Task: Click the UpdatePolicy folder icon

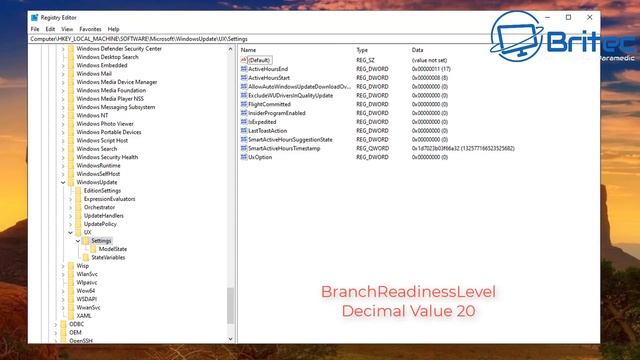Action: point(78,224)
